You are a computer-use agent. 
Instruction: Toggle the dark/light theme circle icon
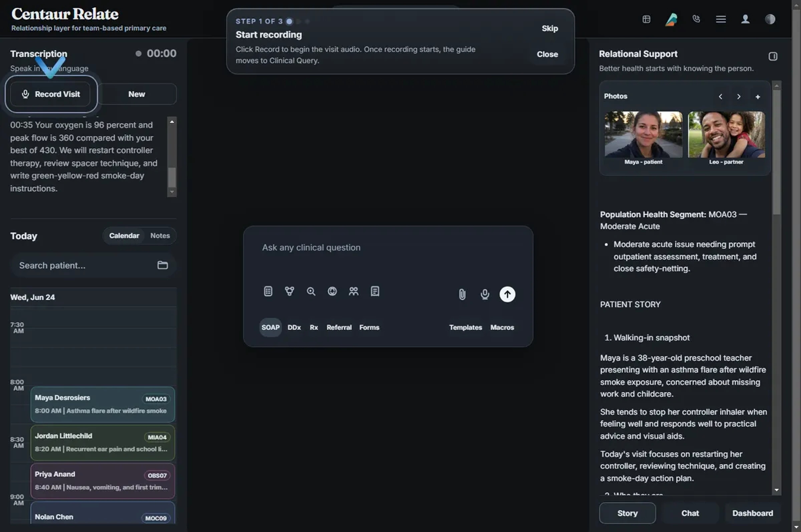(x=770, y=19)
